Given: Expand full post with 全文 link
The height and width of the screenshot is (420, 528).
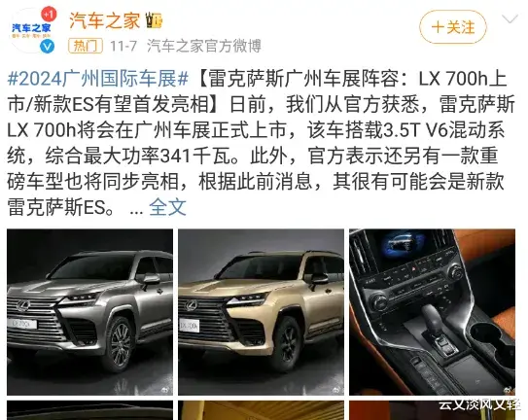Looking at the screenshot, I should 167,207.
